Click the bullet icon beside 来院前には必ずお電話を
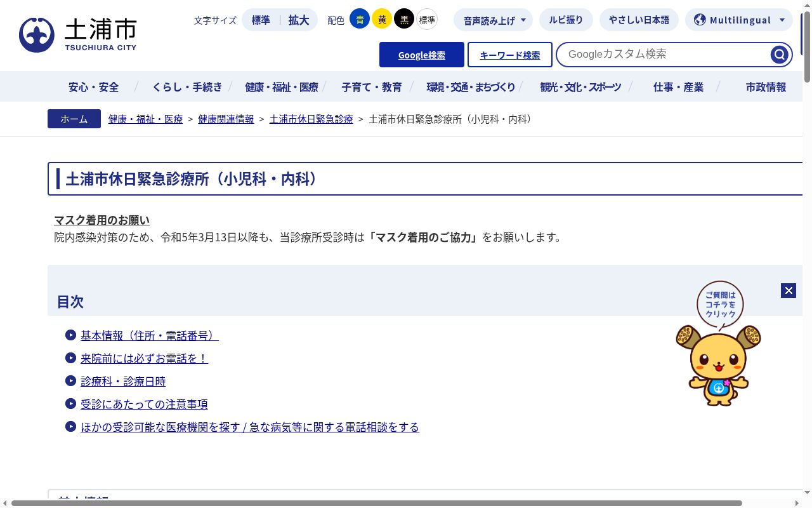Screen dimensions: 812x508 (70, 358)
